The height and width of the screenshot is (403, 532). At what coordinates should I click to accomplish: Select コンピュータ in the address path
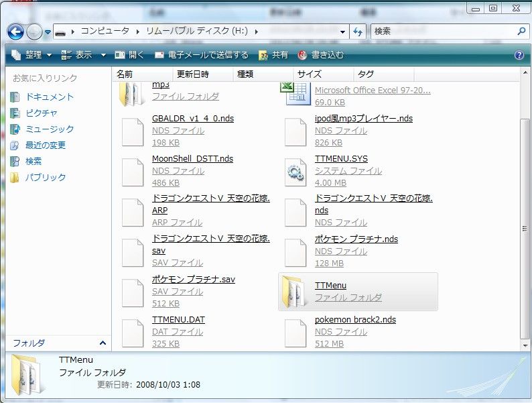coord(105,32)
